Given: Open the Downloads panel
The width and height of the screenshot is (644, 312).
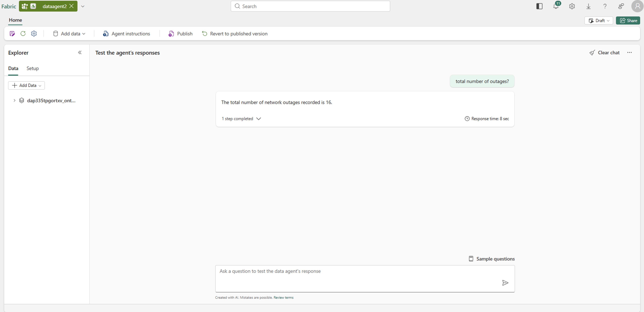Looking at the screenshot, I should pos(588,6).
